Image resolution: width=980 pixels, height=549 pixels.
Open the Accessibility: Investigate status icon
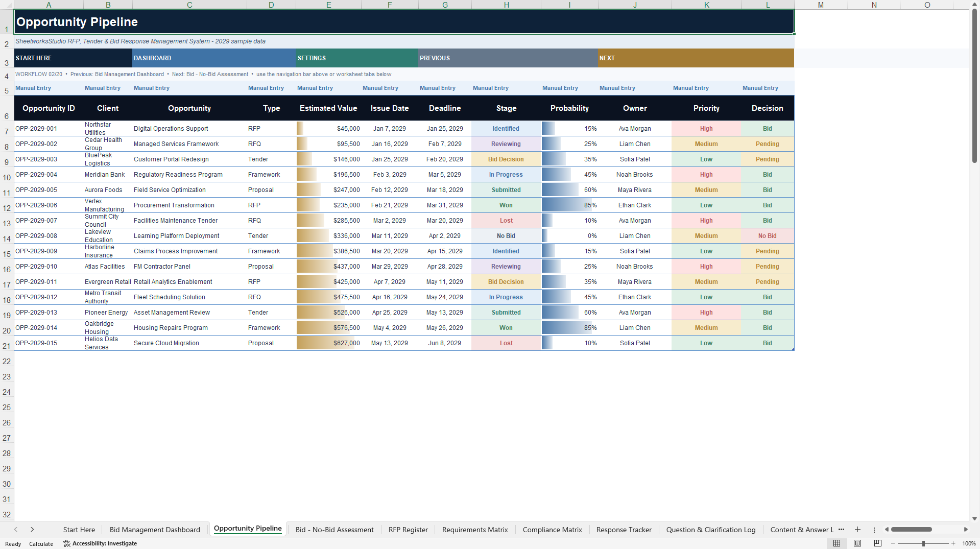100,543
